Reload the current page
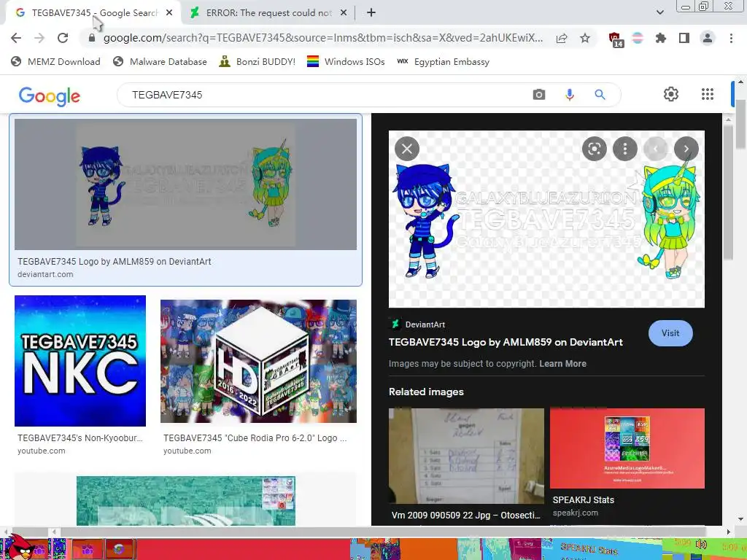 click(x=63, y=38)
